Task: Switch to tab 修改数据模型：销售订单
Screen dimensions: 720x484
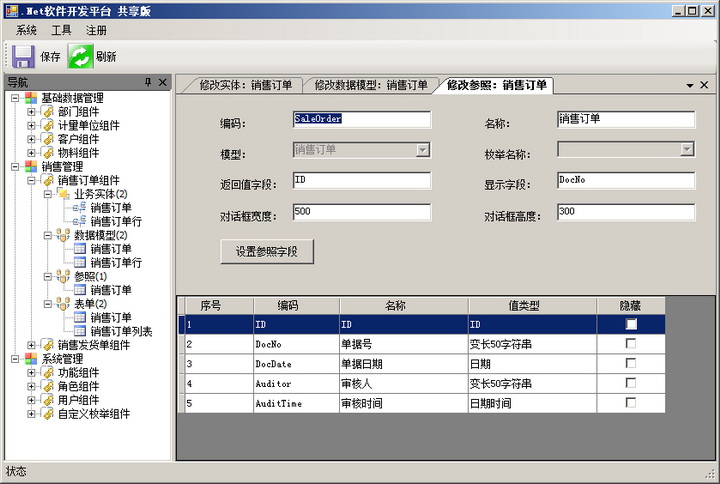Action: pos(371,85)
